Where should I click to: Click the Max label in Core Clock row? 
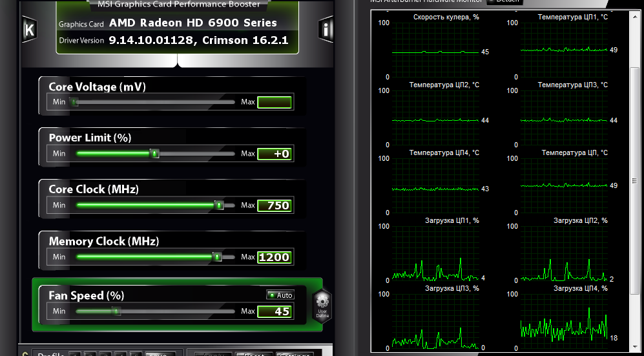pos(247,205)
